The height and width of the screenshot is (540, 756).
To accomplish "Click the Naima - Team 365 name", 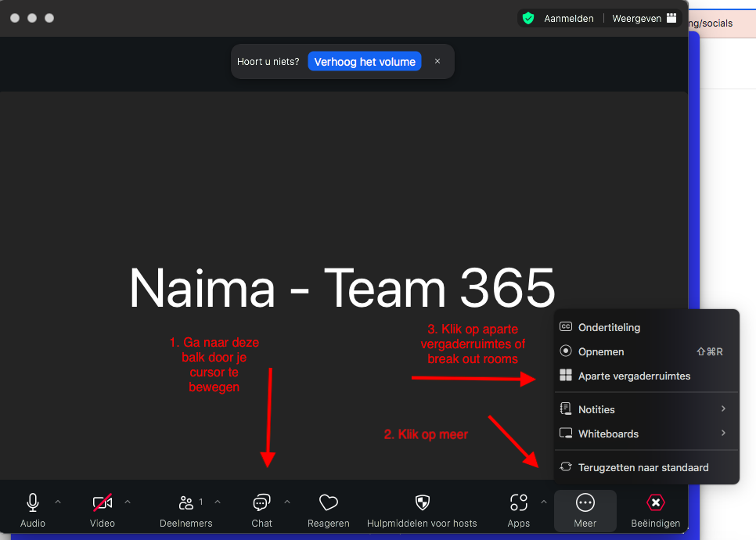I will pyautogui.click(x=342, y=288).
